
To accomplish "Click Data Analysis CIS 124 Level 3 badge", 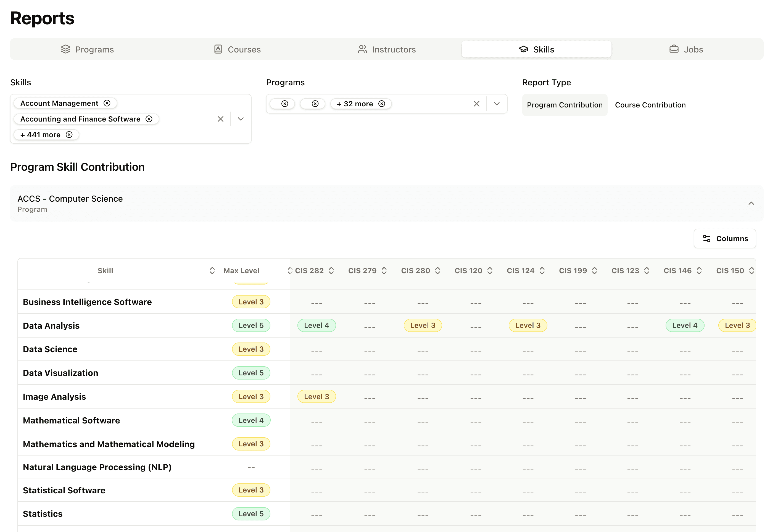I will [x=528, y=325].
